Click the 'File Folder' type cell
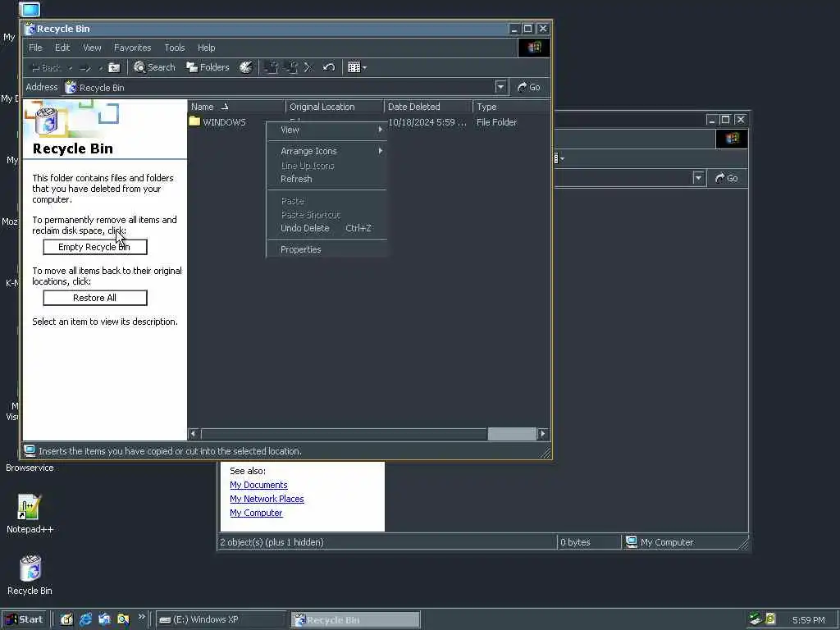 pos(496,122)
